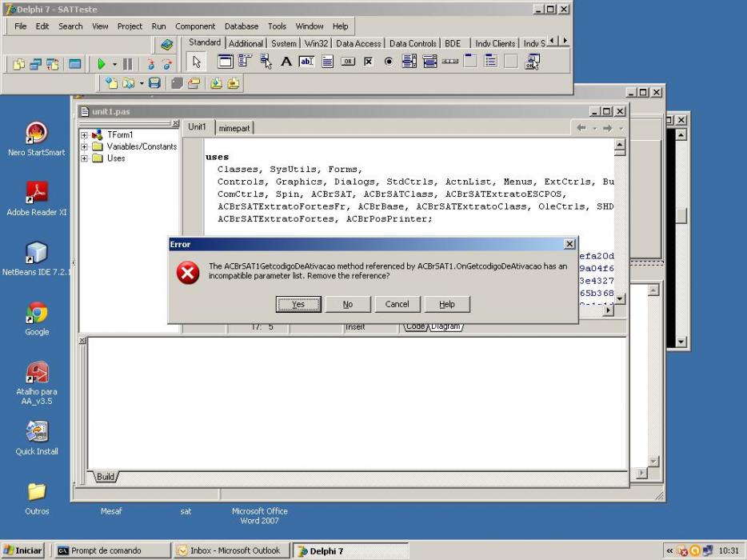Open the Project menu
Screen dimensions: 747x560
(130, 26)
